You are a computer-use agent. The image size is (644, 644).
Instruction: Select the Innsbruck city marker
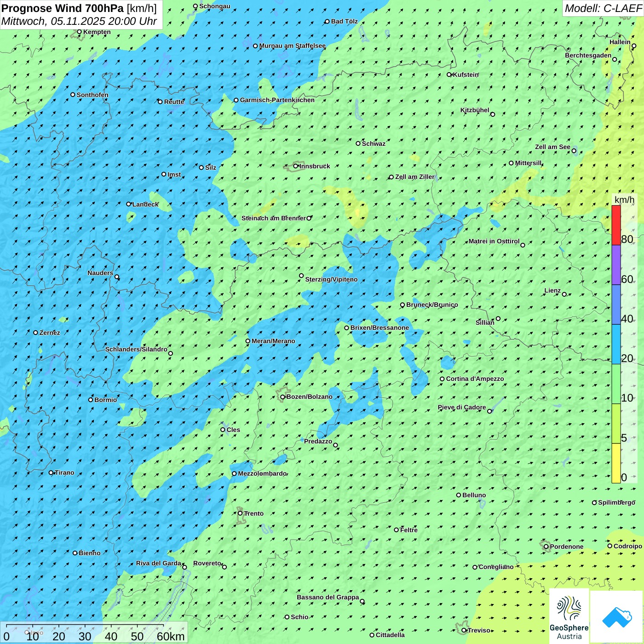coord(296,166)
